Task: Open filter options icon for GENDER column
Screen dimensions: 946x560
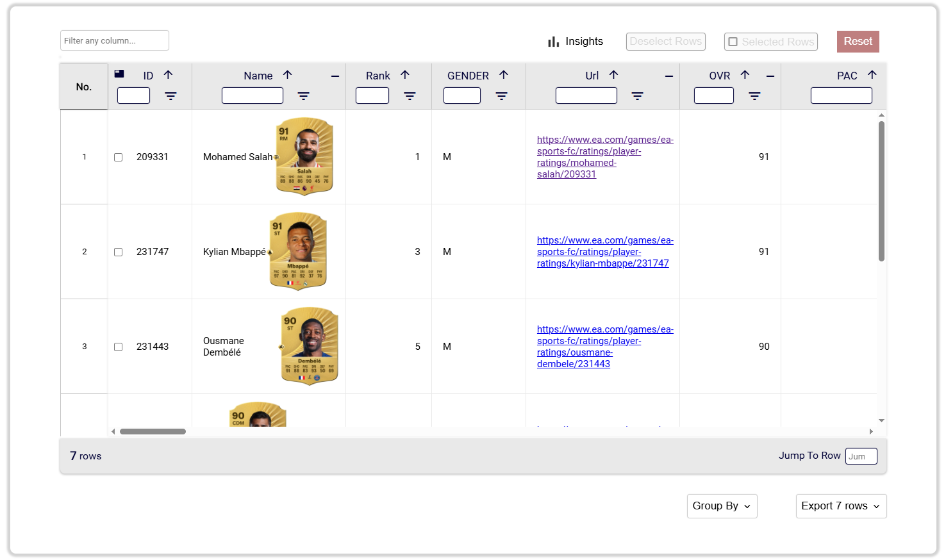Action: click(502, 96)
